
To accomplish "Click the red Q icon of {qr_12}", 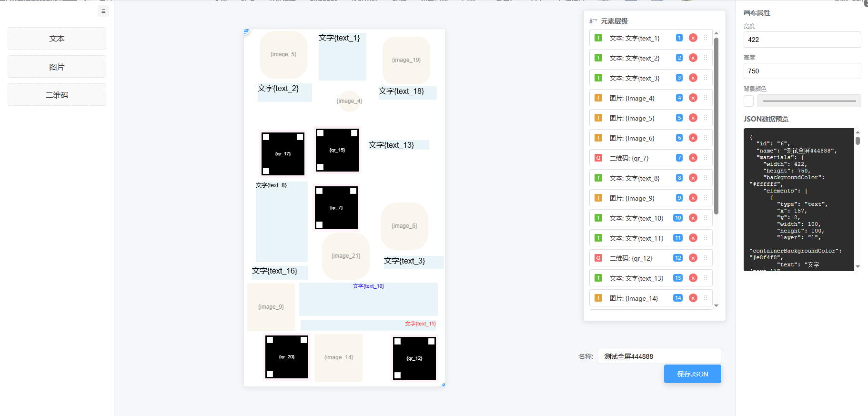I will 598,258.
